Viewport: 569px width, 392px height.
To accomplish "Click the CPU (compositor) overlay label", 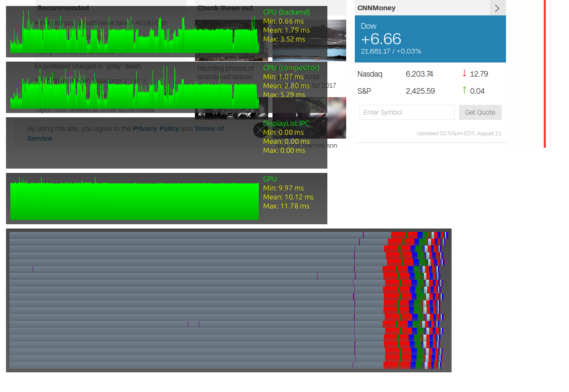I will (x=291, y=68).
